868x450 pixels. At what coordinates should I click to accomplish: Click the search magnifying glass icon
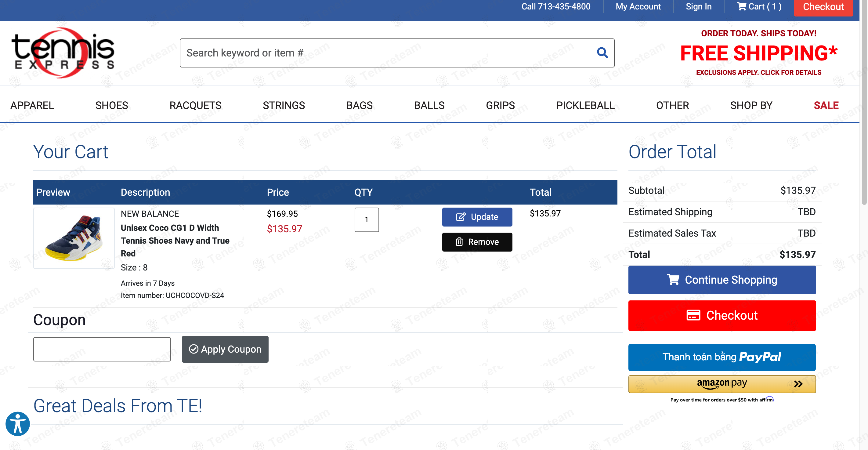point(602,53)
